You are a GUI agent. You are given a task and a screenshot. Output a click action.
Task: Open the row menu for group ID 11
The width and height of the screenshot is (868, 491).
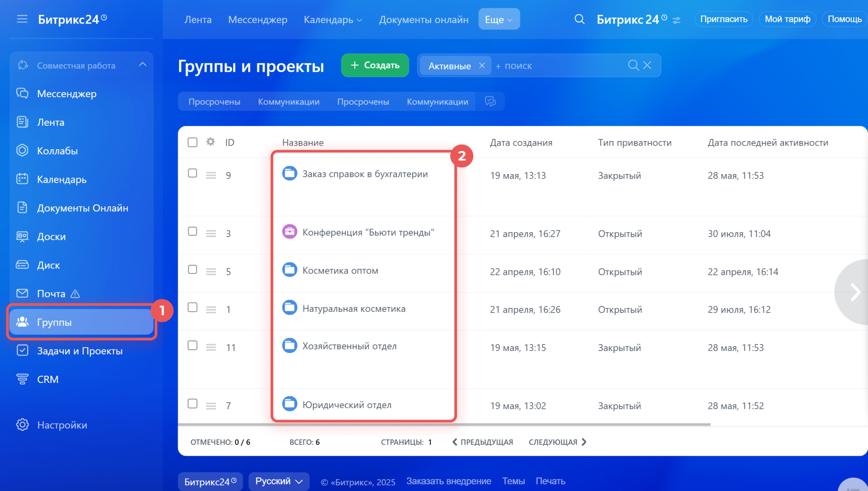tap(211, 347)
